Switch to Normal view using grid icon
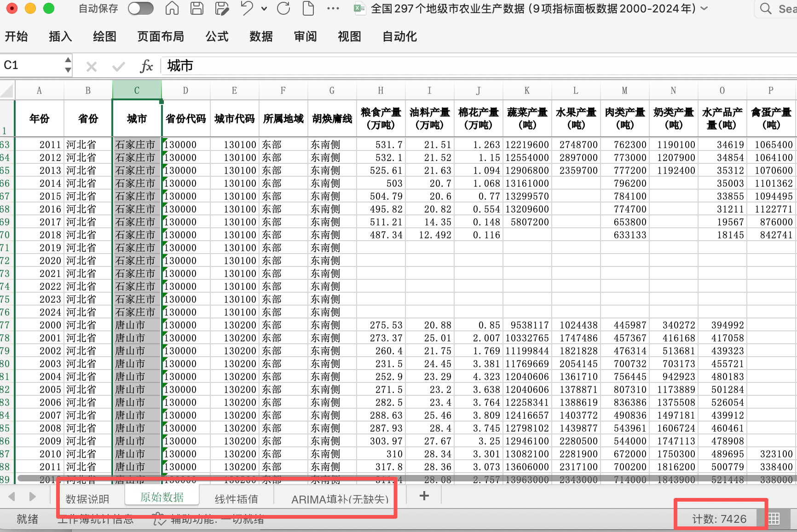The width and height of the screenshot is (797, 532). point(774,519)
